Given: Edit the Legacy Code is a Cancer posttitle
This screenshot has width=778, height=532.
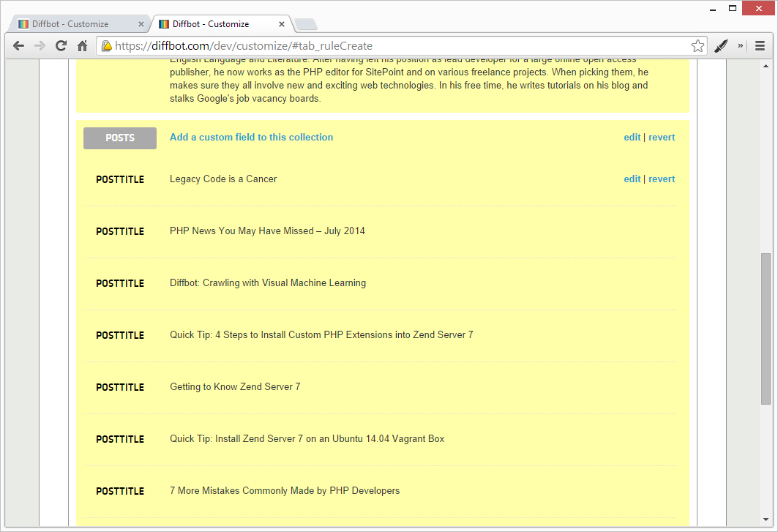Looking at the screenshot, I should tap(632, 179).
